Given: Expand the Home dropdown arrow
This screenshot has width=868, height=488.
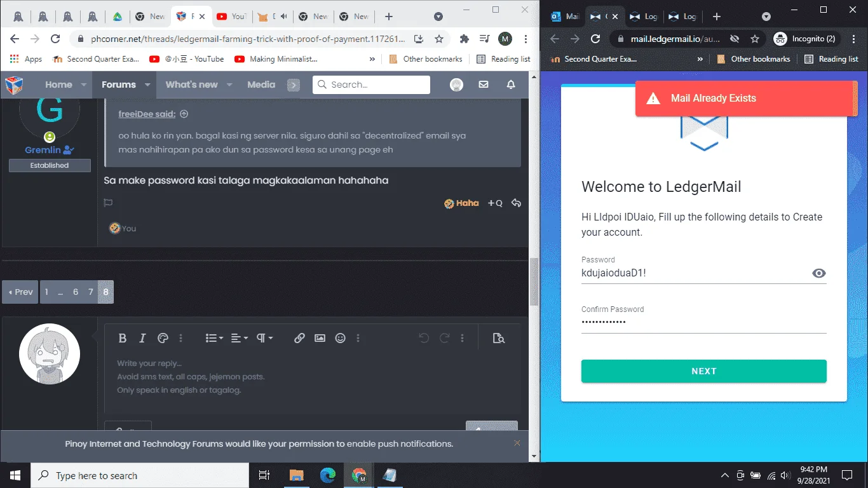Looking at the screenshot, I should (84, 85).
